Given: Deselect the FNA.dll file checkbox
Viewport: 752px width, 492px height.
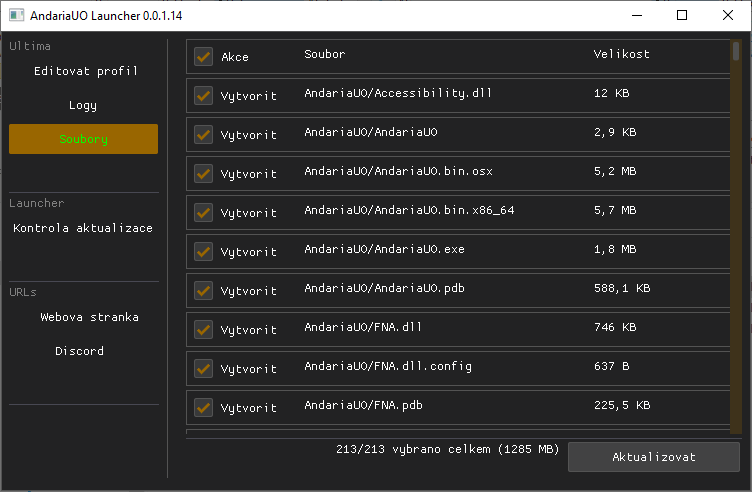Looking at the screenshot, I should 203,329.
